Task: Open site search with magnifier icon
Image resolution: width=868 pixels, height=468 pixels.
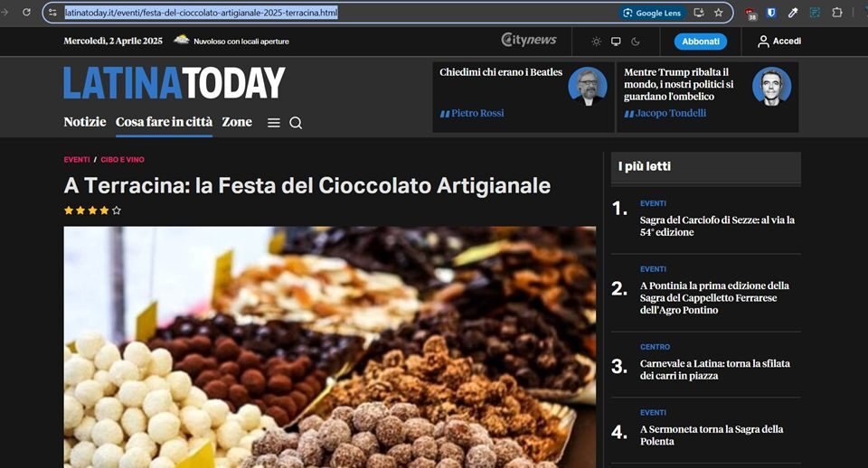Action: [x=296, y=123]
